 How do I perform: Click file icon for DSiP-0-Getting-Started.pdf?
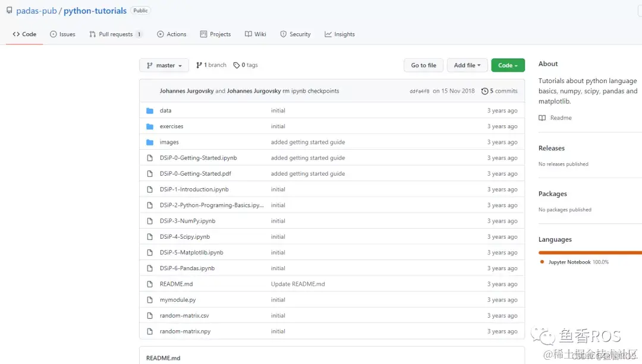click(150, 174)
